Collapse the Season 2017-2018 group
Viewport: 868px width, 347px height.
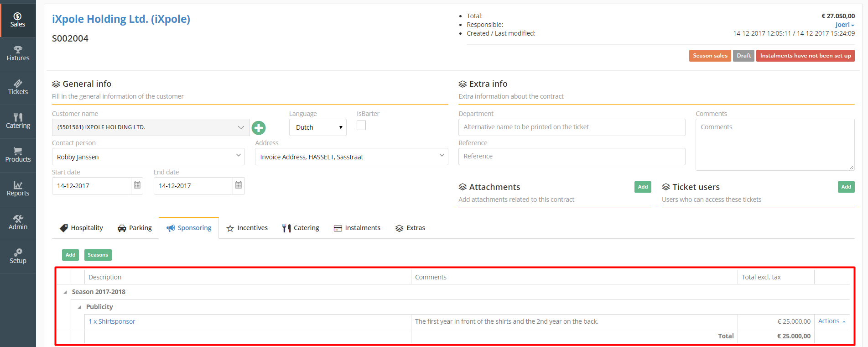(65, 292)
